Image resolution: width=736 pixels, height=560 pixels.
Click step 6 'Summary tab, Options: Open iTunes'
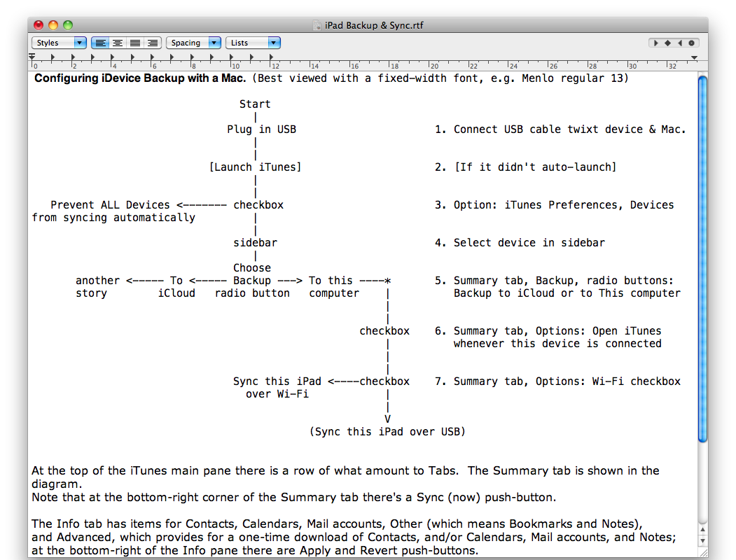pyautogui.click(x=557, y=331)
